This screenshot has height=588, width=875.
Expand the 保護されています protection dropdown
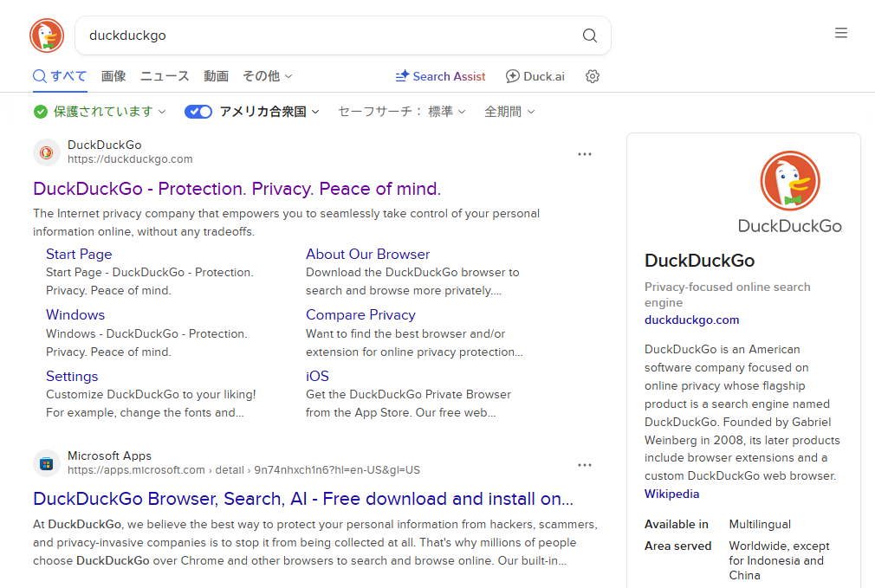100,112
